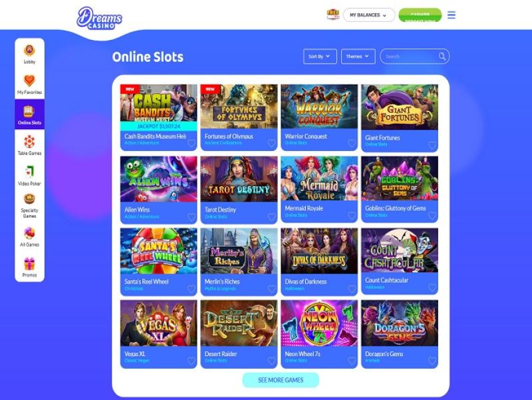Open the Lobby sidebar icon
The image size is (532, 400).
[x=29, y=51]
